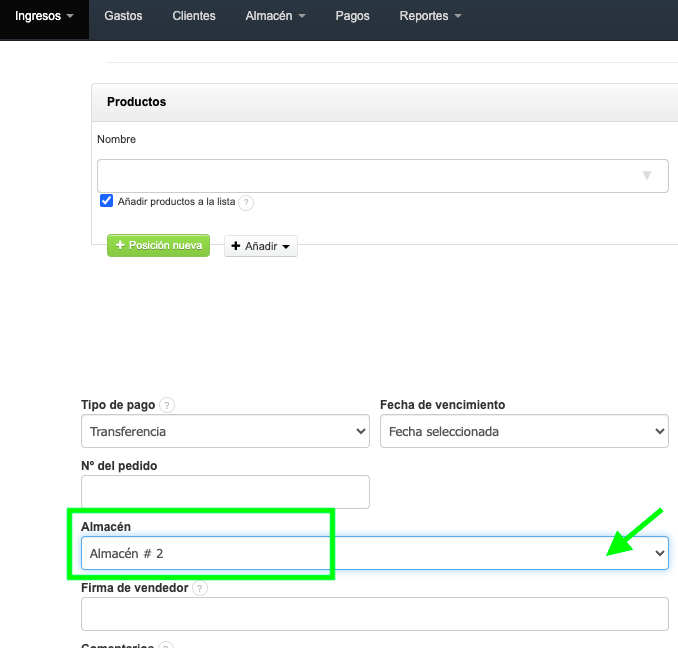Click the green Posición nueva button
Viewport: 678px width, 648px height.
158,245
